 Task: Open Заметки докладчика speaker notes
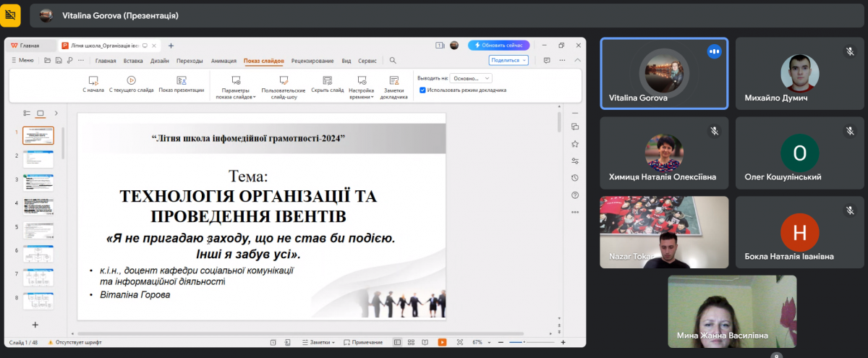[x=394, y=86]
